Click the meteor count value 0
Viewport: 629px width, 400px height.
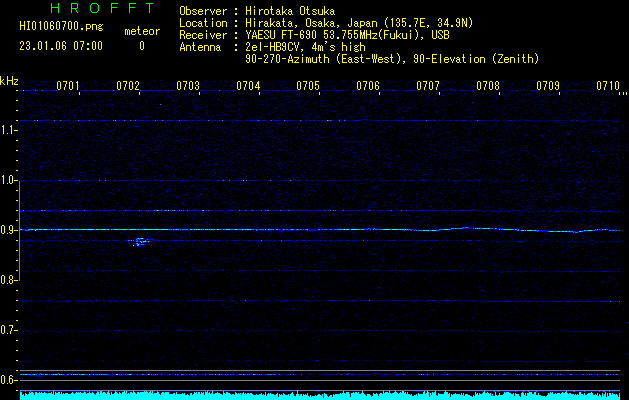point(142,46)
